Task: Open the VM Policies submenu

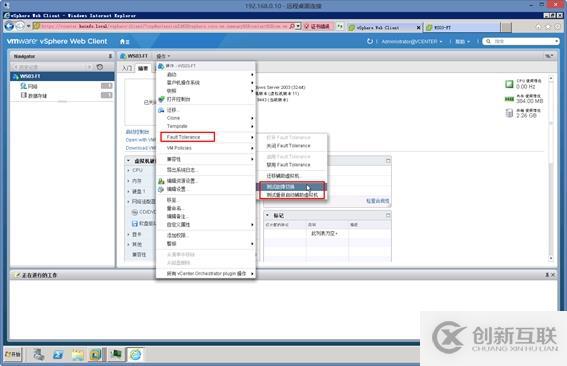Action: click(x=206, y=148)
